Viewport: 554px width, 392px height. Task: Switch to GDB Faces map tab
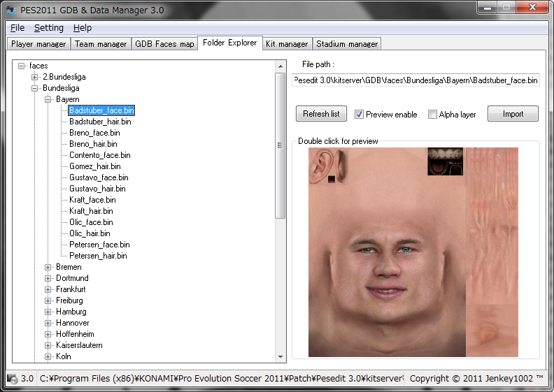pyautogui.click(x=164, y=44)
